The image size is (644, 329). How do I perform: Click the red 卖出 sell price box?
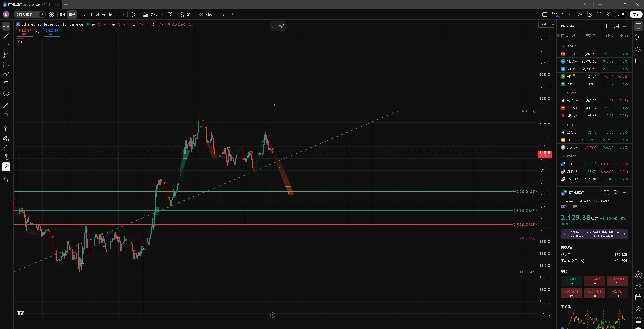(25, 32)
